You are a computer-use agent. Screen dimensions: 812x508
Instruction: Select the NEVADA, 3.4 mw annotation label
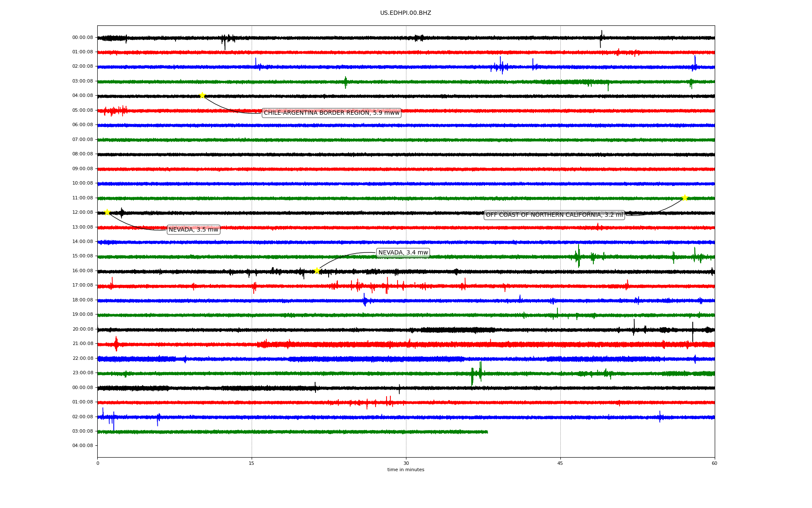coord(403,253)
